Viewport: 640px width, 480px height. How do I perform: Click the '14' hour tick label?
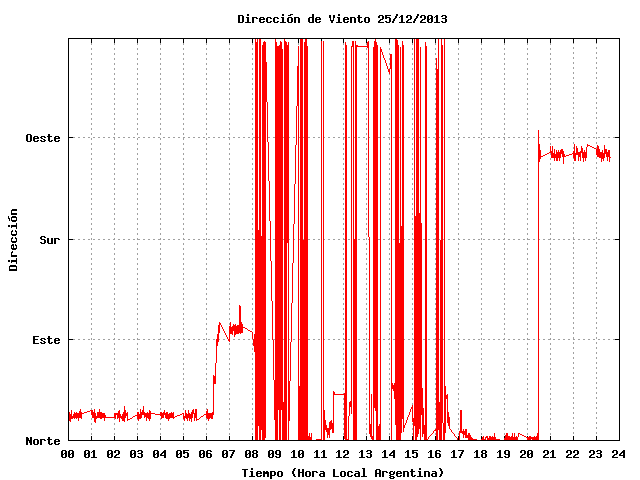[x=389, y=454]
